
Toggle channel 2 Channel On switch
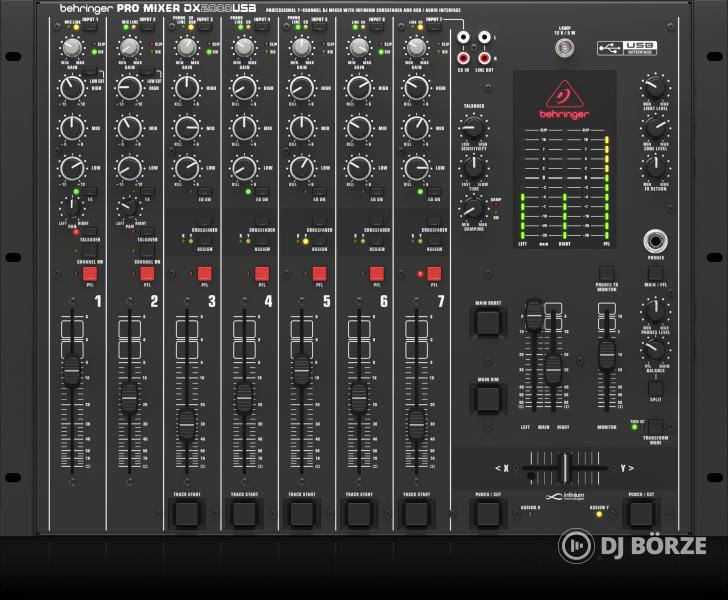click(147, 251)
